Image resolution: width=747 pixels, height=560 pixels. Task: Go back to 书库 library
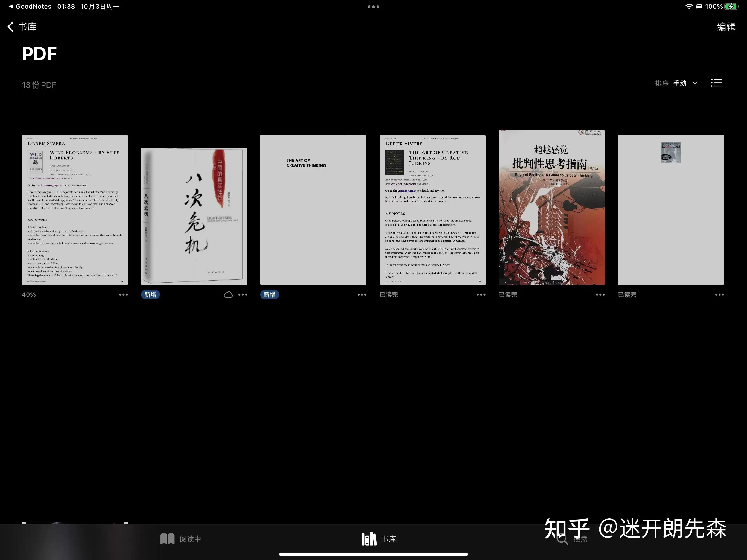point(22,27)
